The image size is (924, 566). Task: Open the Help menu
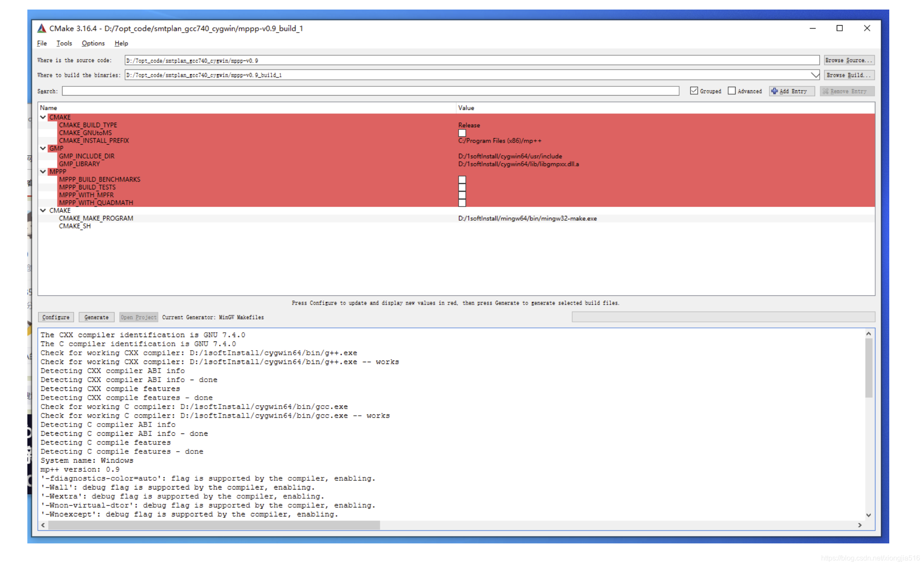click(x=121, y=43)
